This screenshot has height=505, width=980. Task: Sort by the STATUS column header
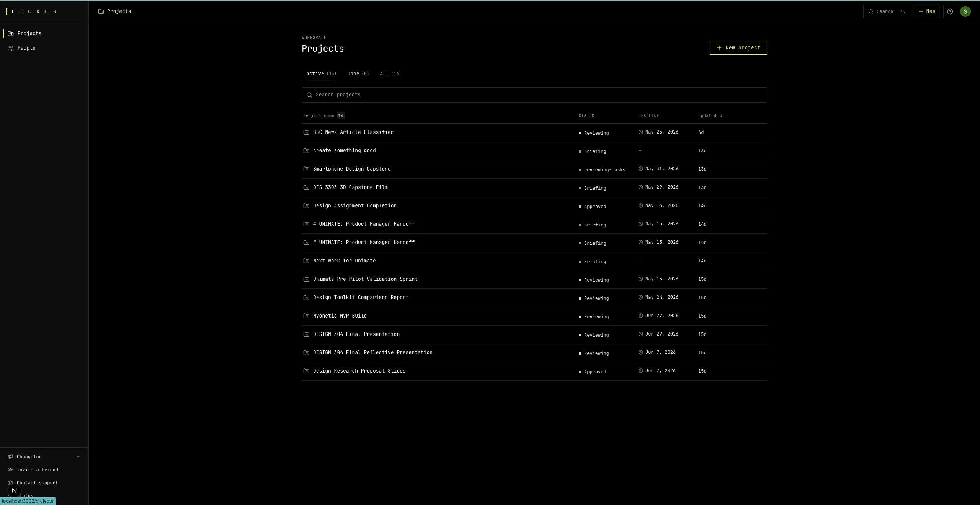(x=586, y=116)
